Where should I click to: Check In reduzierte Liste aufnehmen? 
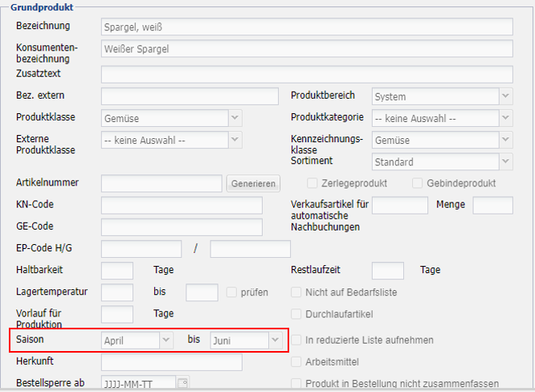click(x=296, y=340)
